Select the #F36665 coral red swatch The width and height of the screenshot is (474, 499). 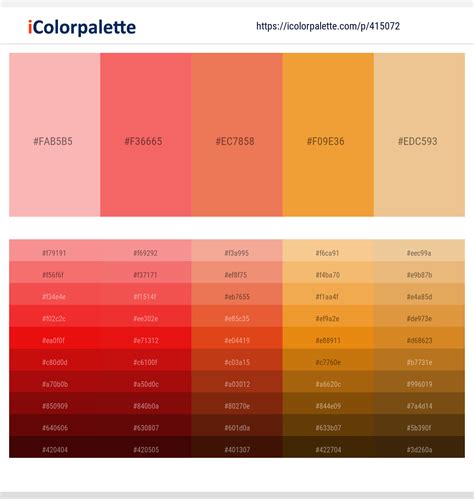[x=146, y=135]
